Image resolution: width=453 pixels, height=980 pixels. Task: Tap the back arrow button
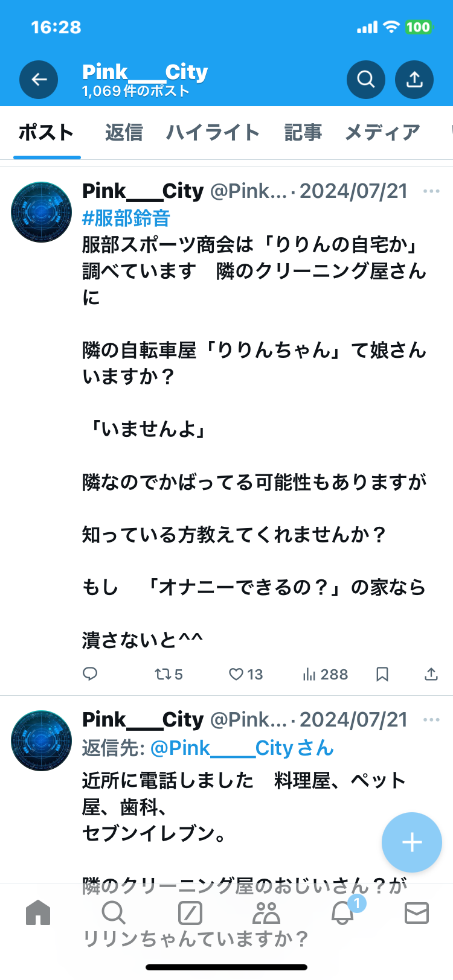point(39,80)
